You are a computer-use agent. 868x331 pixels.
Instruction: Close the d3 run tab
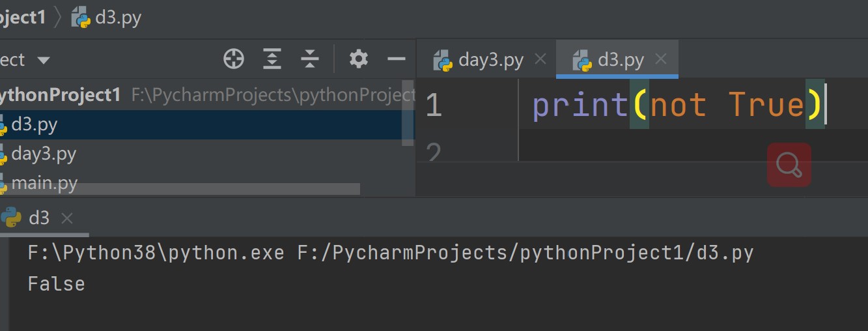[66, 218]
